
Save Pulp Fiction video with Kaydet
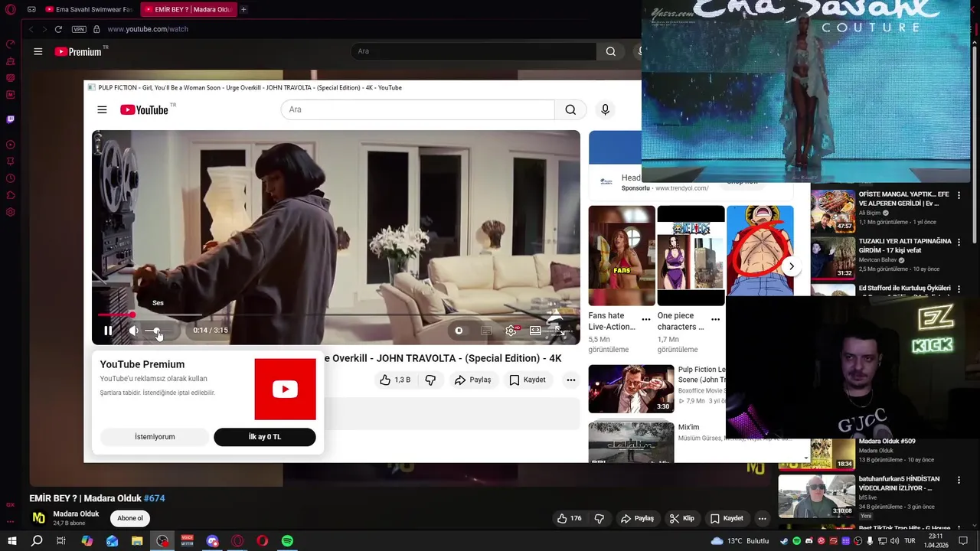[x=528, y=380]
